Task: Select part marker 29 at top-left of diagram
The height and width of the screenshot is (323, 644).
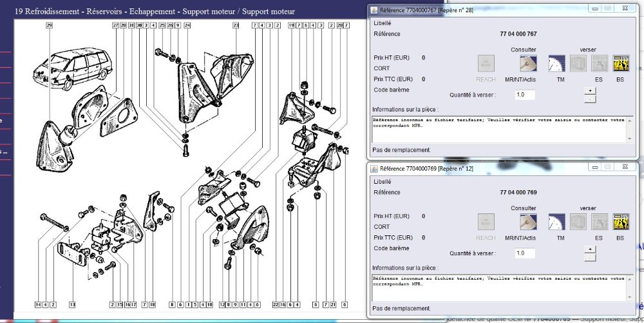Action: point(49,25)
